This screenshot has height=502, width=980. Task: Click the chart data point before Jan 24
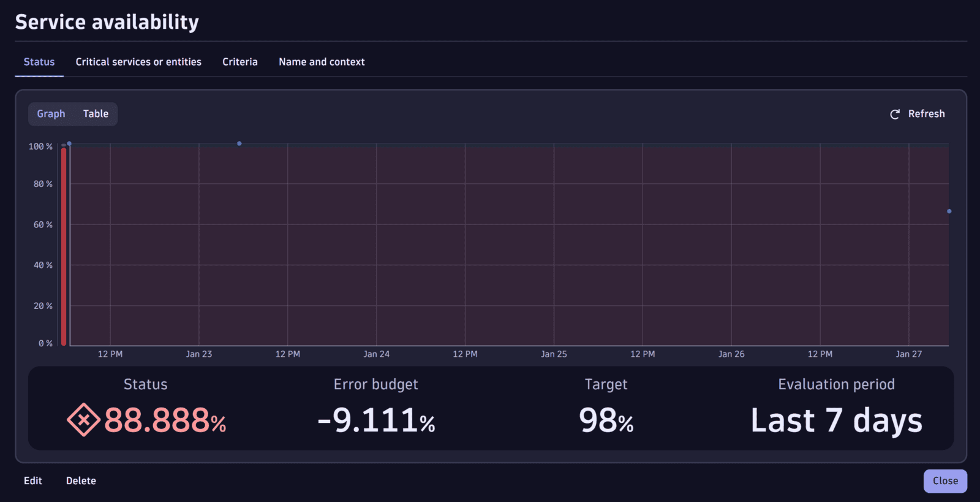tap(239, 143)
